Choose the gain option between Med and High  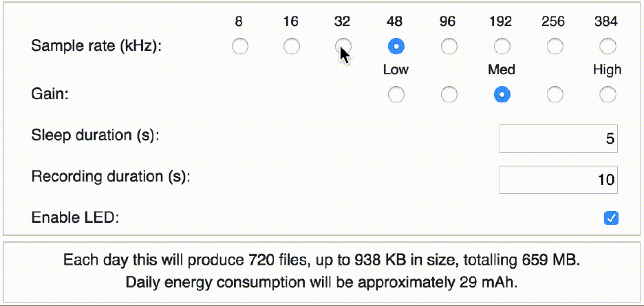pos(555,94)
